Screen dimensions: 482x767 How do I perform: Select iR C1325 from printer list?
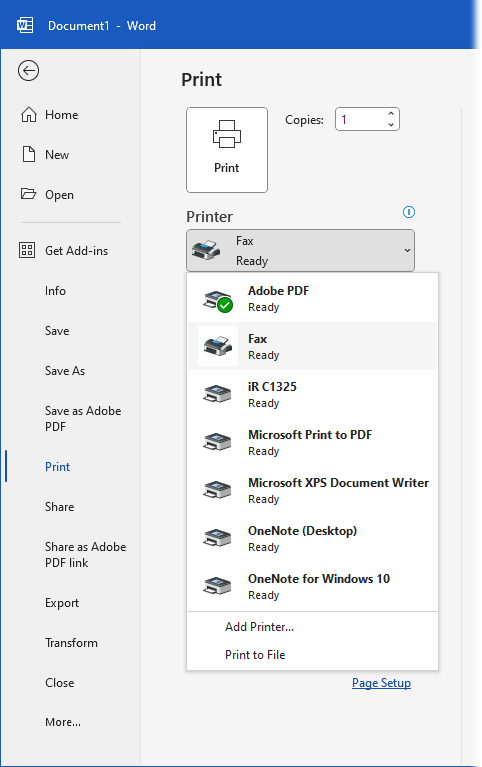point(313,394)
